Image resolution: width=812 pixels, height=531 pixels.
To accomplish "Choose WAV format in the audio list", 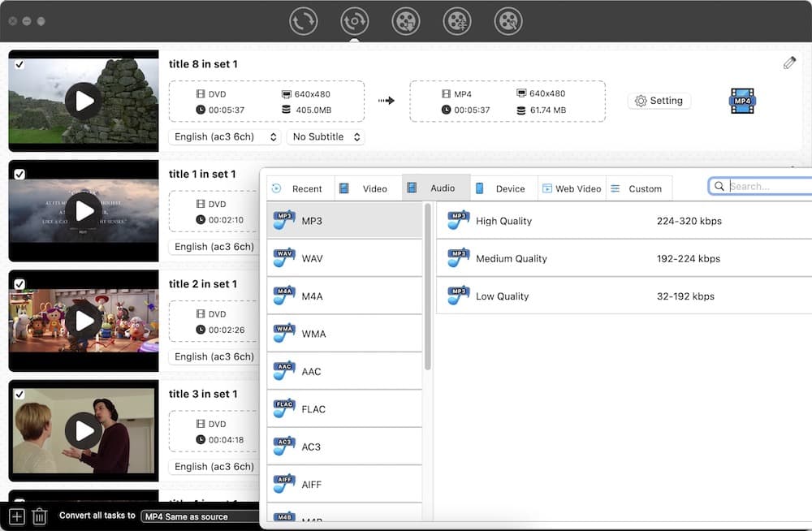I will (x=345, y=258).
